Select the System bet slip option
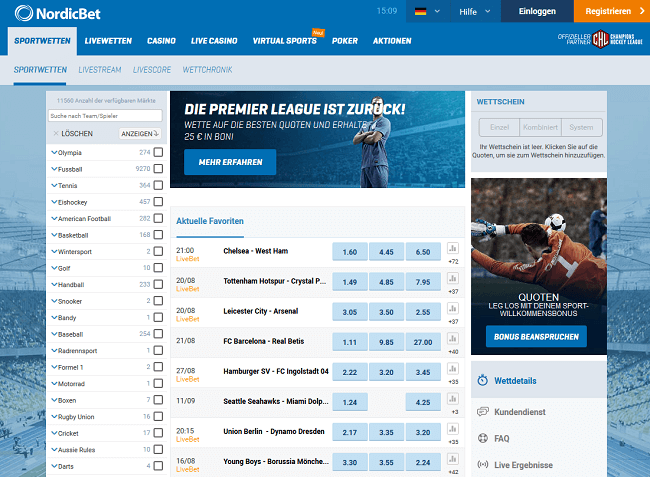This screenshot has height=477, width=650. pyautogui.click(x=581, y=127)
